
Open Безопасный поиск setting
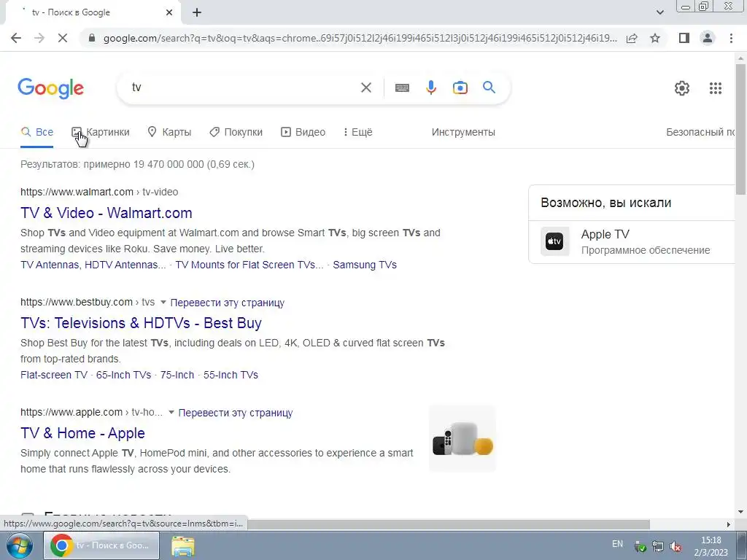700,133
